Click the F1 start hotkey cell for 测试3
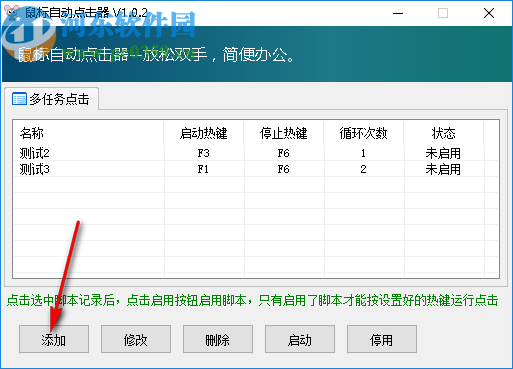The image size is (513, 369). pos(203,169)
